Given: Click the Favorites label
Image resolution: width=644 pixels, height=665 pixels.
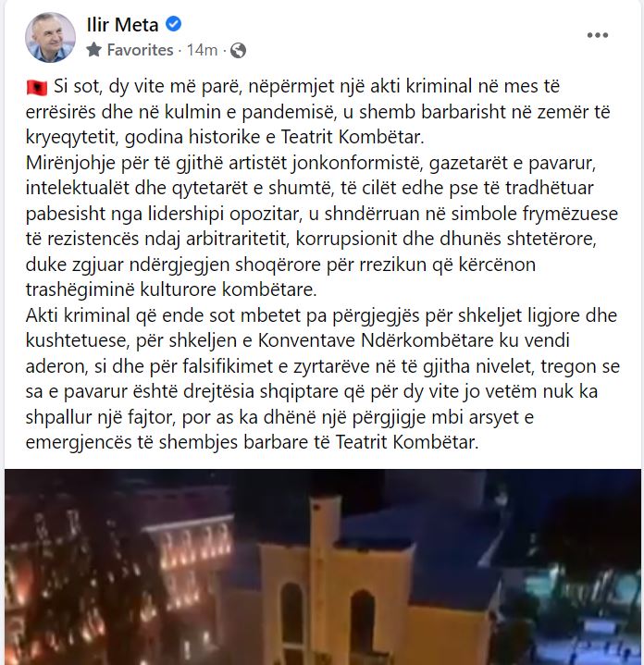Looking at the screenshot, I should (x=140, y=50).
